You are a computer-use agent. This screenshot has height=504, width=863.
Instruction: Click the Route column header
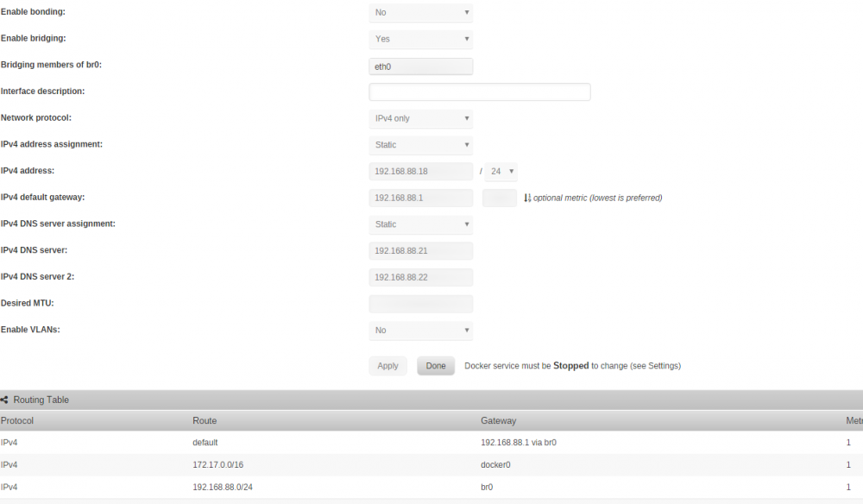(205, 420)
